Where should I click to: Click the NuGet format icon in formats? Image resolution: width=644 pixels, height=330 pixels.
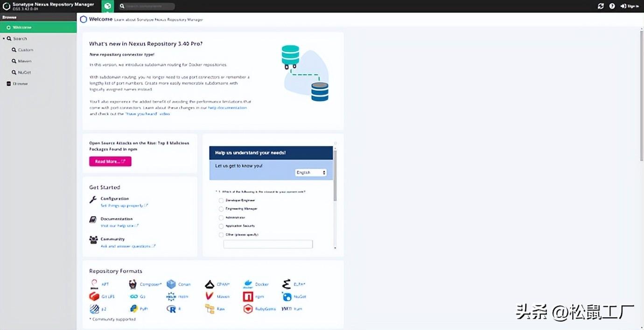point(287,296)
